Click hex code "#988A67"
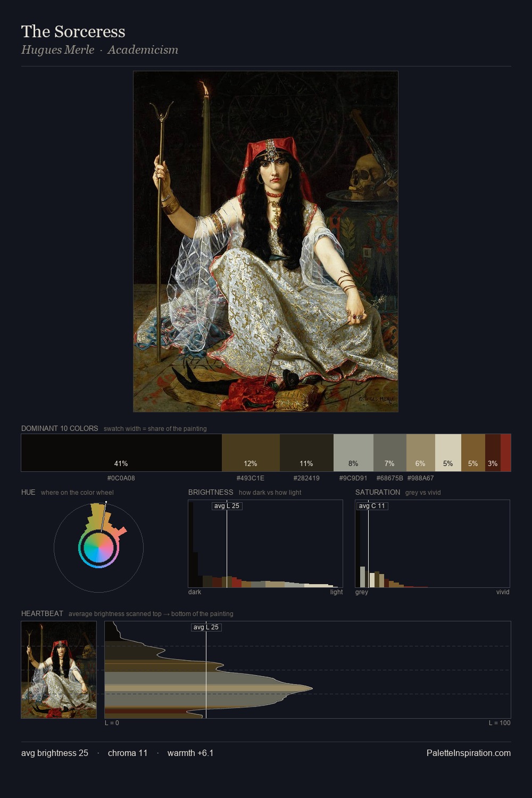 tap(421, 478)
